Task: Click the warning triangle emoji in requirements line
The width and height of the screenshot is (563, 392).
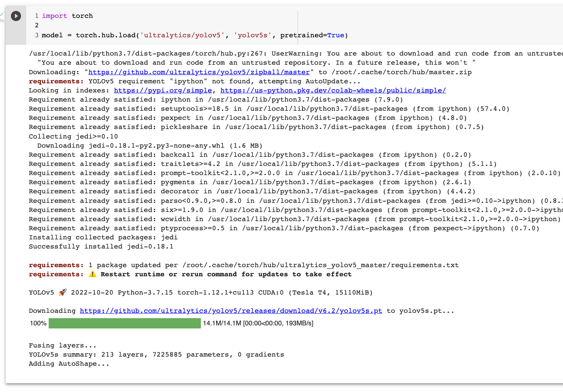Action: pos(92,274)
